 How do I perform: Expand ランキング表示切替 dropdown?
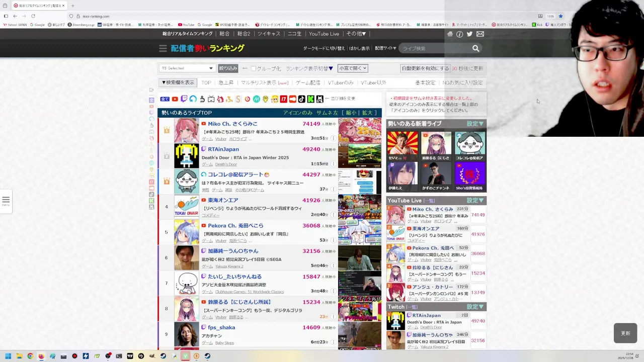click(x=309, y=68)
